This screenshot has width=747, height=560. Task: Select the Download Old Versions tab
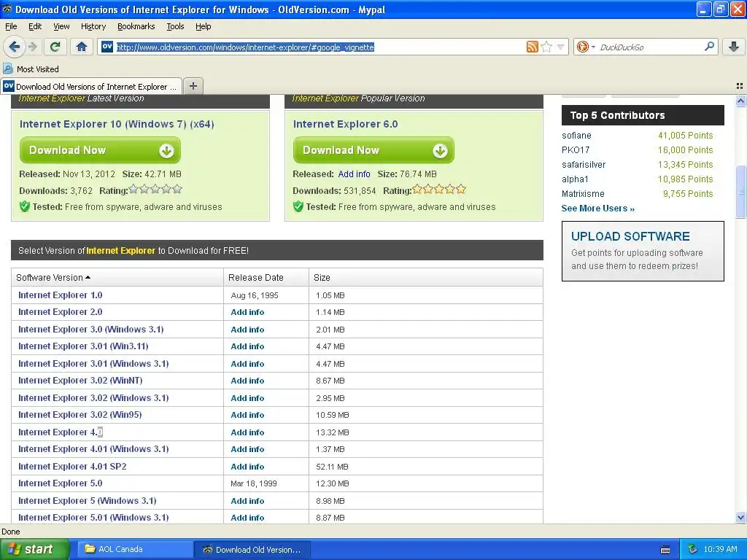(91, 86)
